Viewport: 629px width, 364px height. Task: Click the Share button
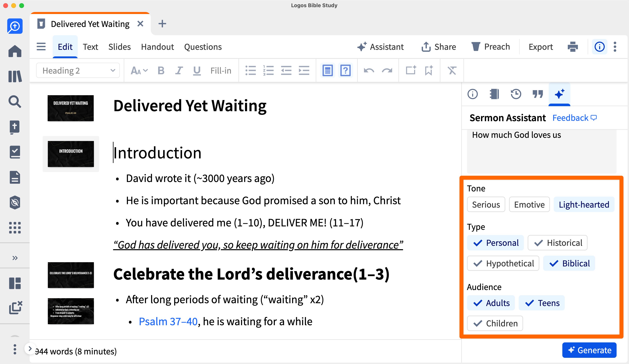click(439, 47)
